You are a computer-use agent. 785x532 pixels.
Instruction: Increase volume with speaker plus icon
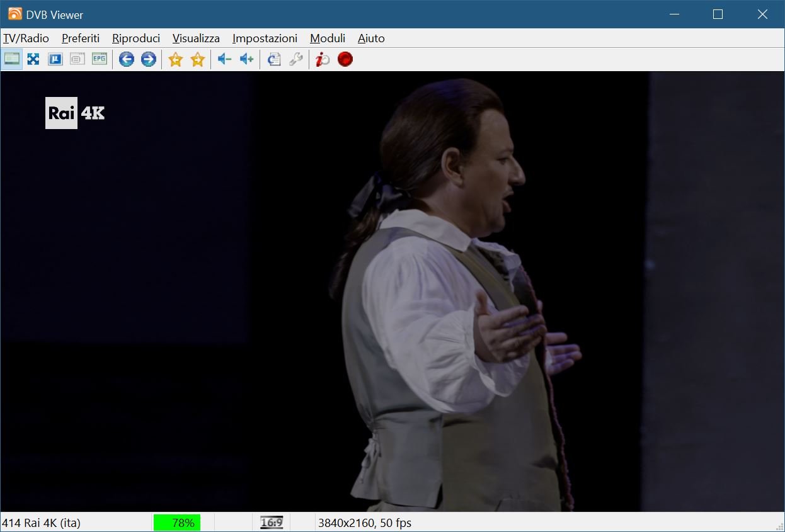point(246,59)
